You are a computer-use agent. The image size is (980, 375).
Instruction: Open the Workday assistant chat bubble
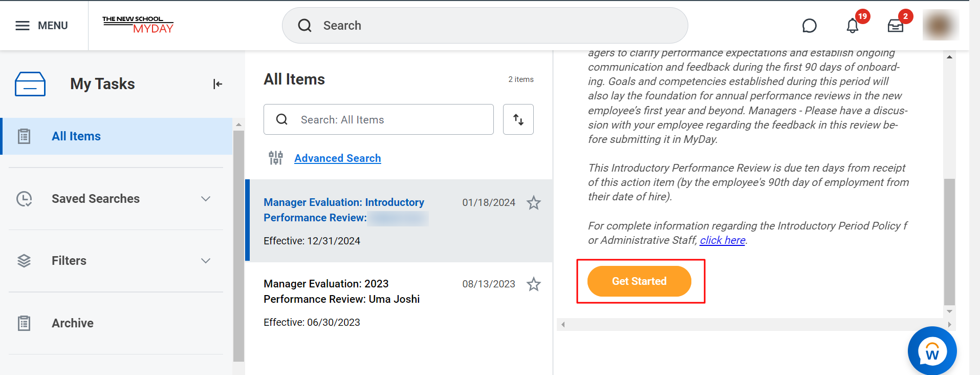[x=932, y=351]
